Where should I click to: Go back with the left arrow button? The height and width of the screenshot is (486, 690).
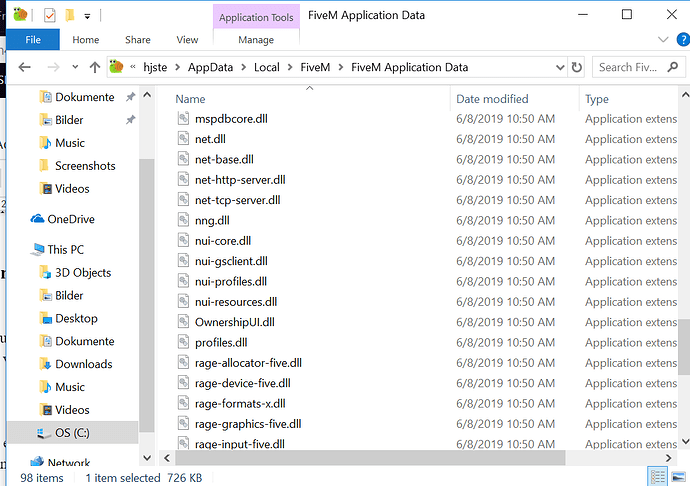(x=25, y=67)
